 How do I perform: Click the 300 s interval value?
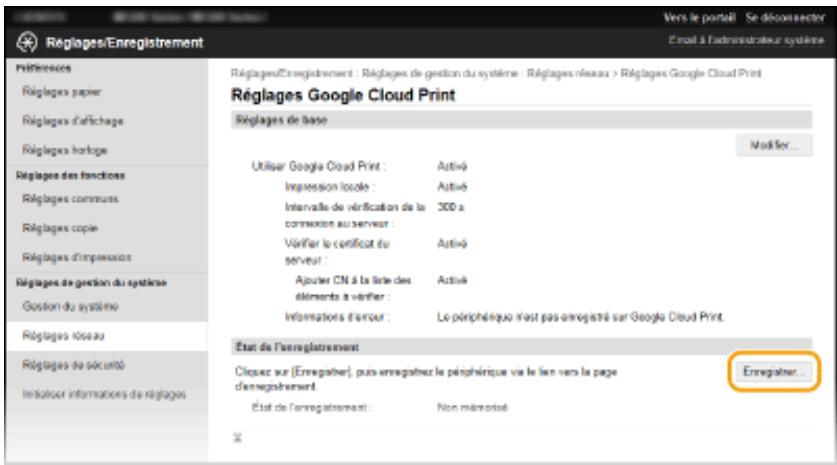click(451, 207)
